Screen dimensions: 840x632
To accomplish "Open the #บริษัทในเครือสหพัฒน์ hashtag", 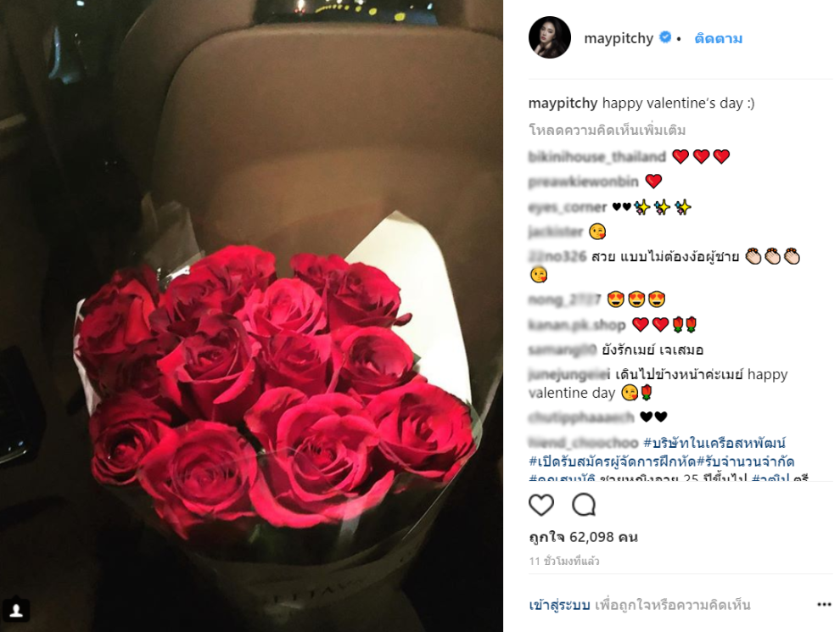I will coord(714,443).
